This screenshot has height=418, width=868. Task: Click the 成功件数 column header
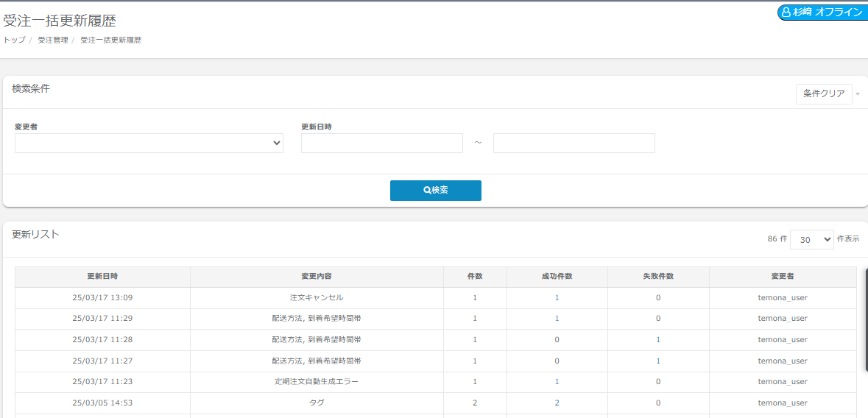point(557,276)
